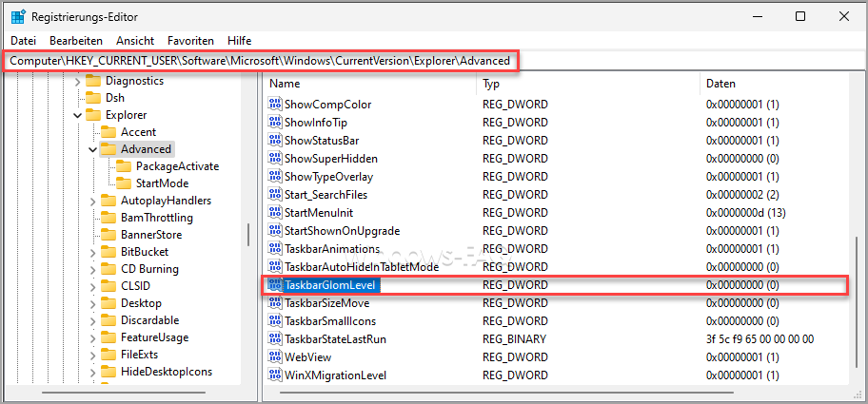Select the CLSID key in the tree

pos(135,286)
